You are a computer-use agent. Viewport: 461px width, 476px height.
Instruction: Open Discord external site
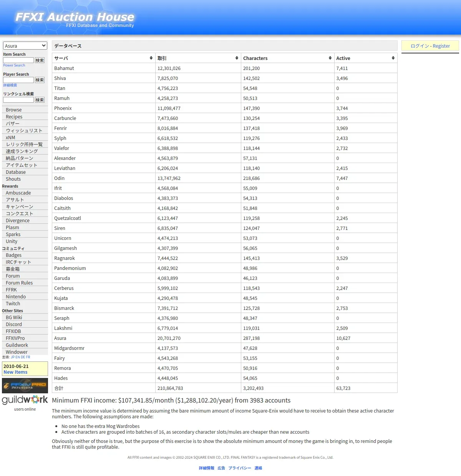tap(25, 324)
